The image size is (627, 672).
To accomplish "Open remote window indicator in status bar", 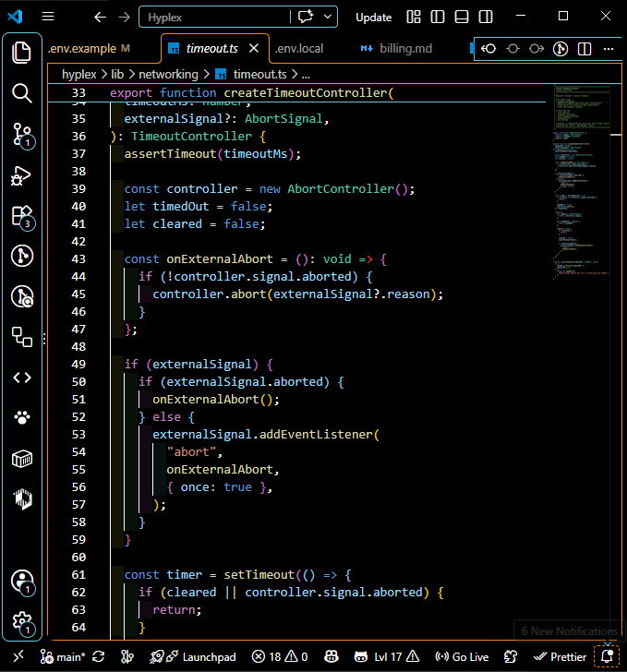I will coord(18,656).
